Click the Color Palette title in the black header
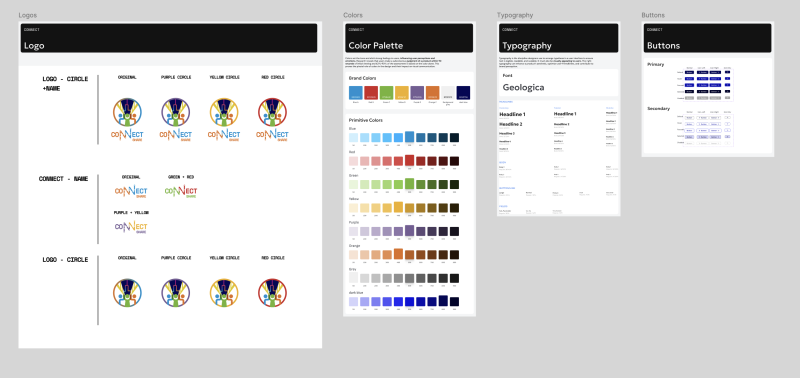The height and width of the screenshot is (378, 800). [376, 45]
